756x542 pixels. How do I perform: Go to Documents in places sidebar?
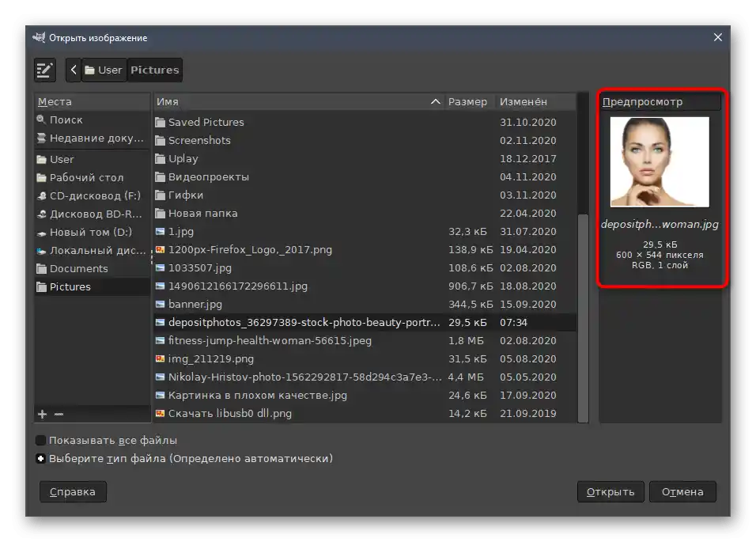92,268
